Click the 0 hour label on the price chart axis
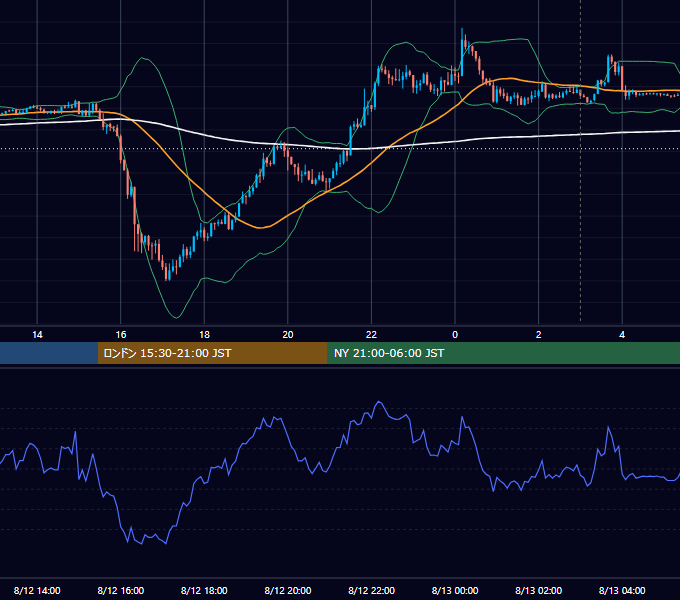 point(455,335)
